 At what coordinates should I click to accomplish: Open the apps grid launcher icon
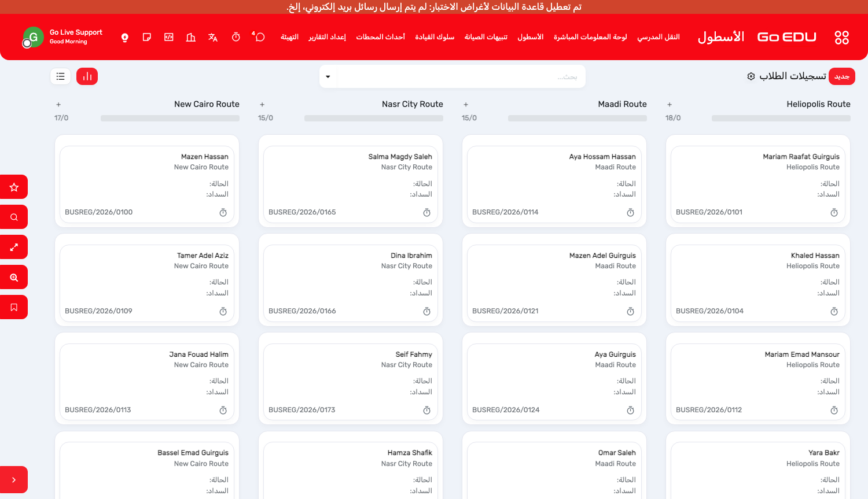click(841, 38)
